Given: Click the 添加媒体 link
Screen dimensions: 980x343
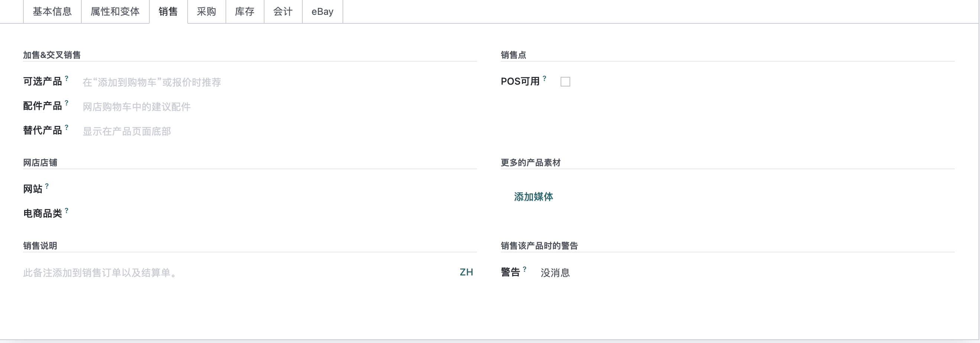Looking at the screenshot, I should click(x=533, y=197).
